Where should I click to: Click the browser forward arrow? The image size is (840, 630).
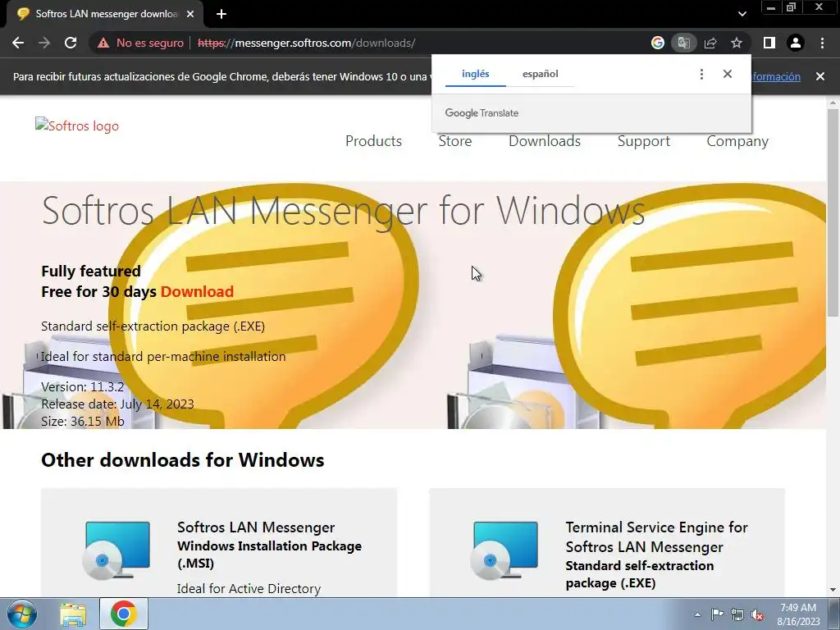pyautogui.click(x=44, y=43)
